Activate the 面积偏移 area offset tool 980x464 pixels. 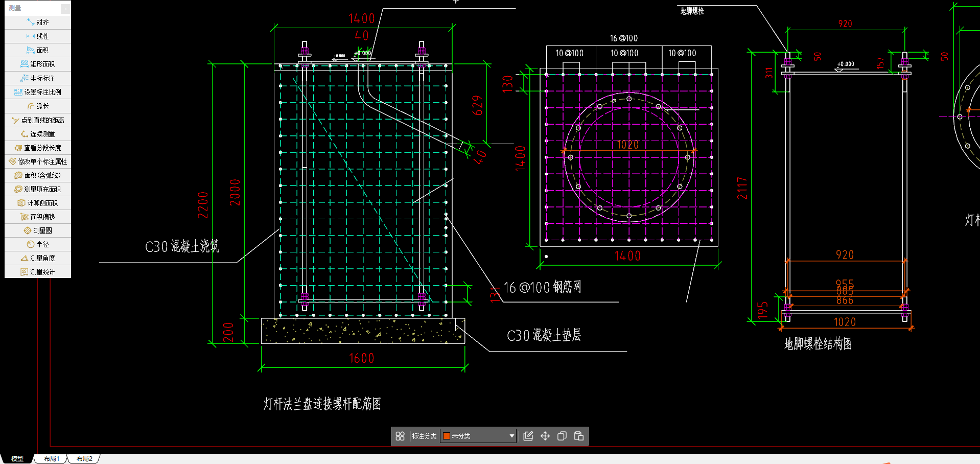38,217
